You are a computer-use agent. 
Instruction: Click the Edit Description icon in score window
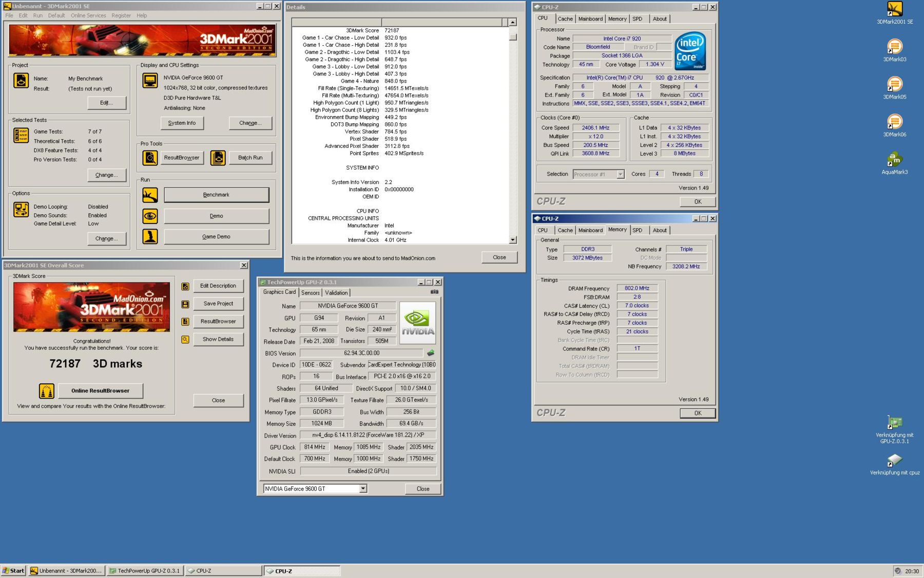185,286
